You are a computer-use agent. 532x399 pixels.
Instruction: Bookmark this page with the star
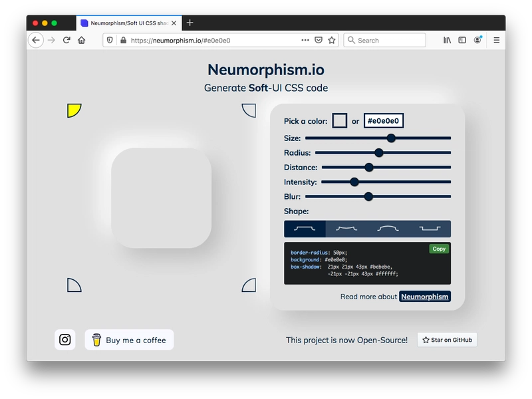pyautogui.click(x=332, y=41)
